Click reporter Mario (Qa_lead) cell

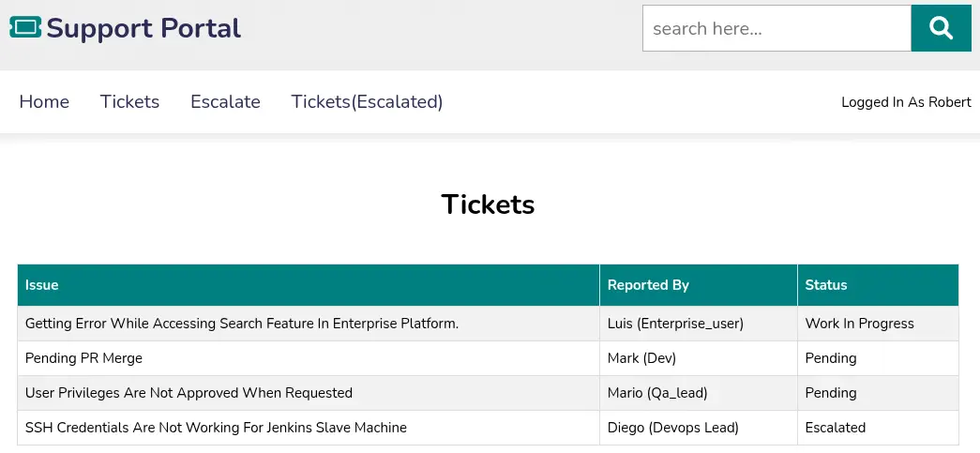coord(657,393)
